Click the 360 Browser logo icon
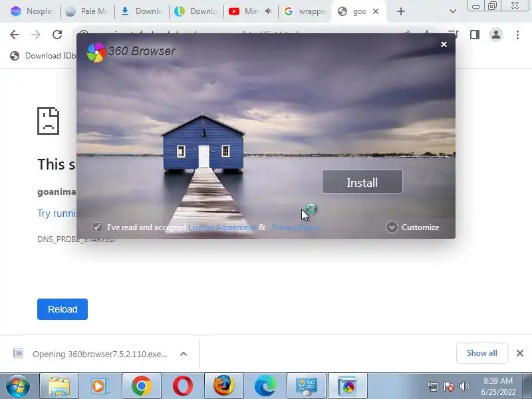 (x=96, y=52)
